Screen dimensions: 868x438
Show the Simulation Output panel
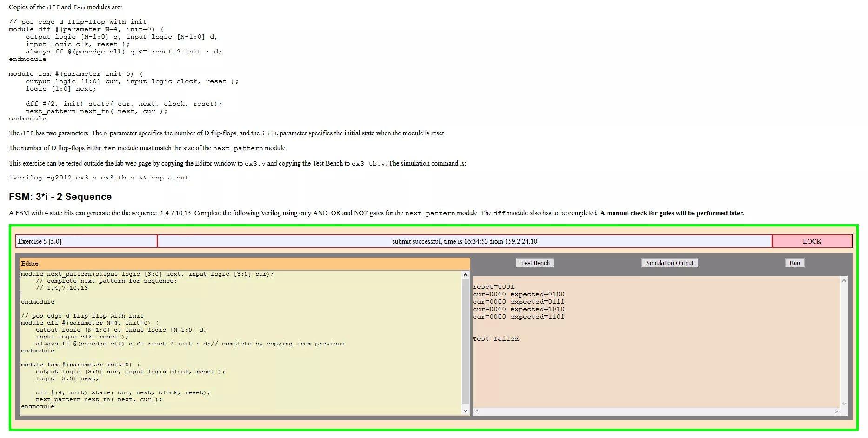pos(669,263)
